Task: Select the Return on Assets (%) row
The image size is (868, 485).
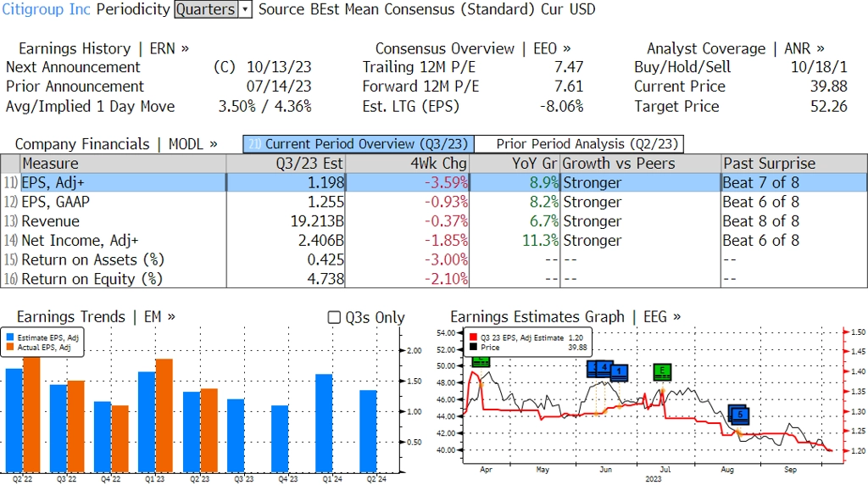Action: (x=434, y=260)
